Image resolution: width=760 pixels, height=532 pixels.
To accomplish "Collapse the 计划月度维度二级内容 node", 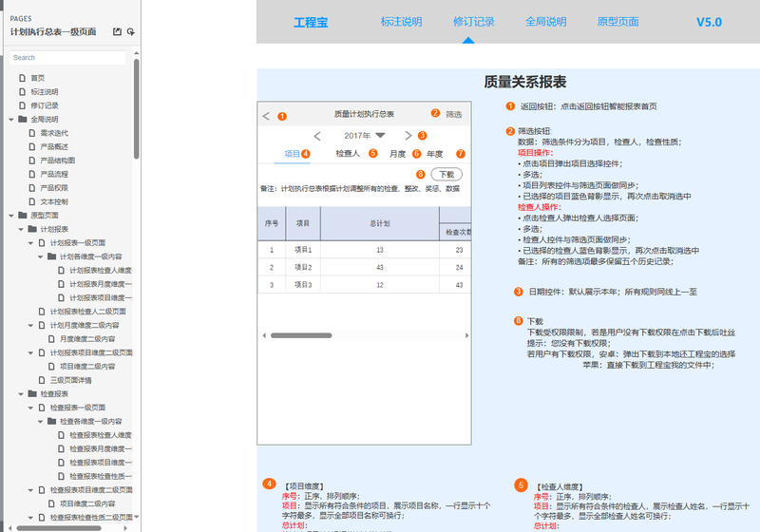I will (30, 325).
